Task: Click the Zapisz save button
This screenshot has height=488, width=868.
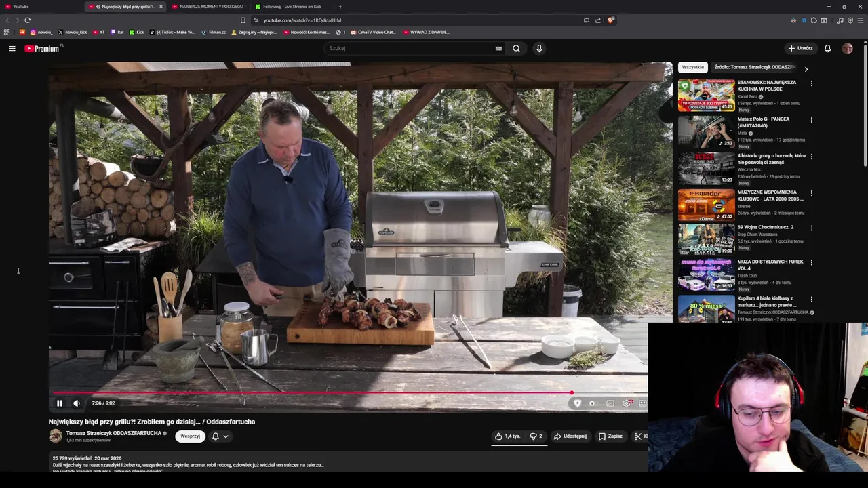Action: point(610,436)
